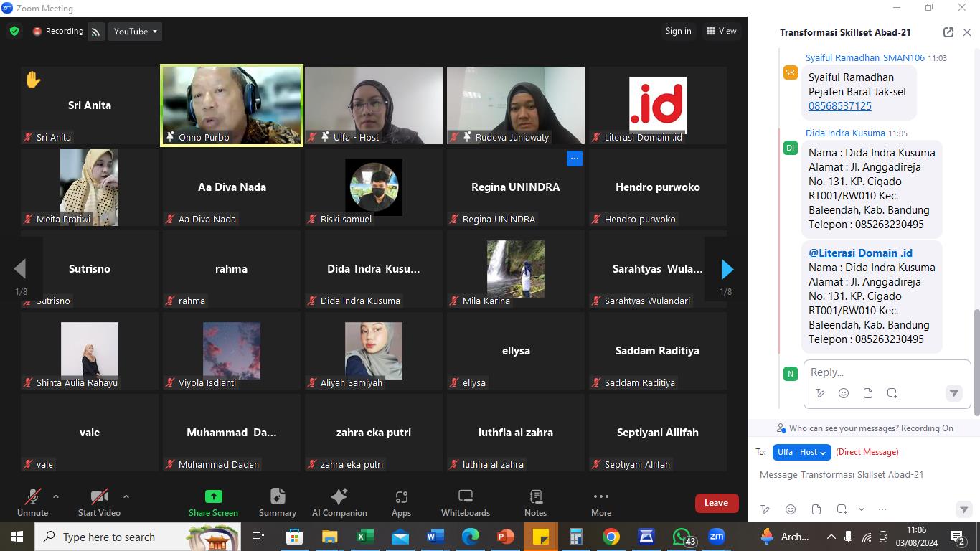Screen dimensions: 980x551
Task: Click the phone number link 08568537125
Action: 839,106
